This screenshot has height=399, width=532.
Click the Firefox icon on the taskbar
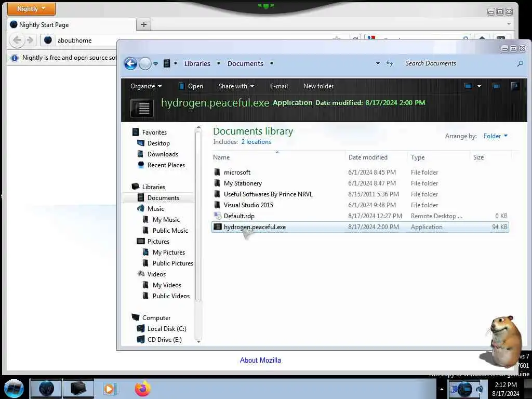143,389
